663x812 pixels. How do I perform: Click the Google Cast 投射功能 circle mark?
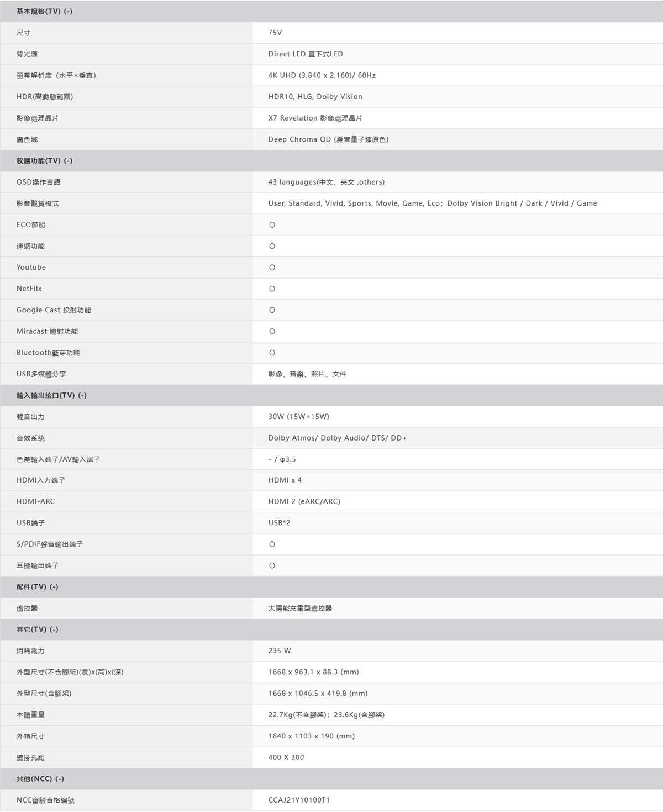click(272, 310)
